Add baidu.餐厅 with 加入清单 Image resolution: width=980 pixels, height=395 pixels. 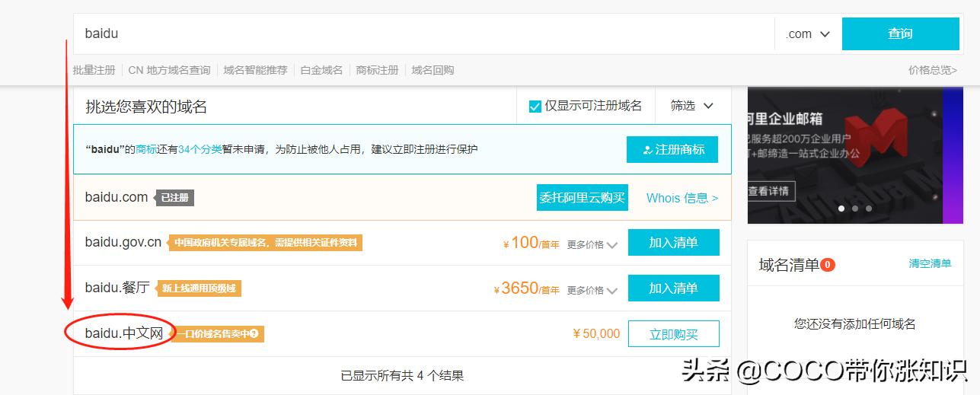click(673, 288)
